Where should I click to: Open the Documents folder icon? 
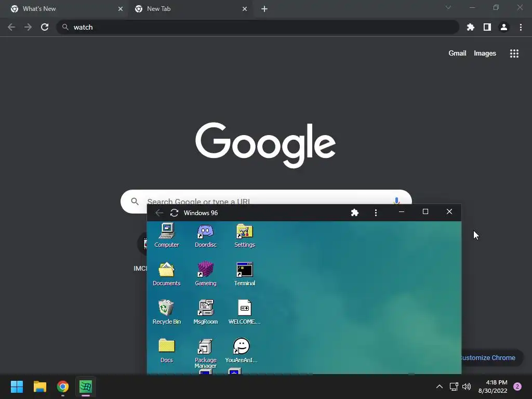(x=167, y=274)
